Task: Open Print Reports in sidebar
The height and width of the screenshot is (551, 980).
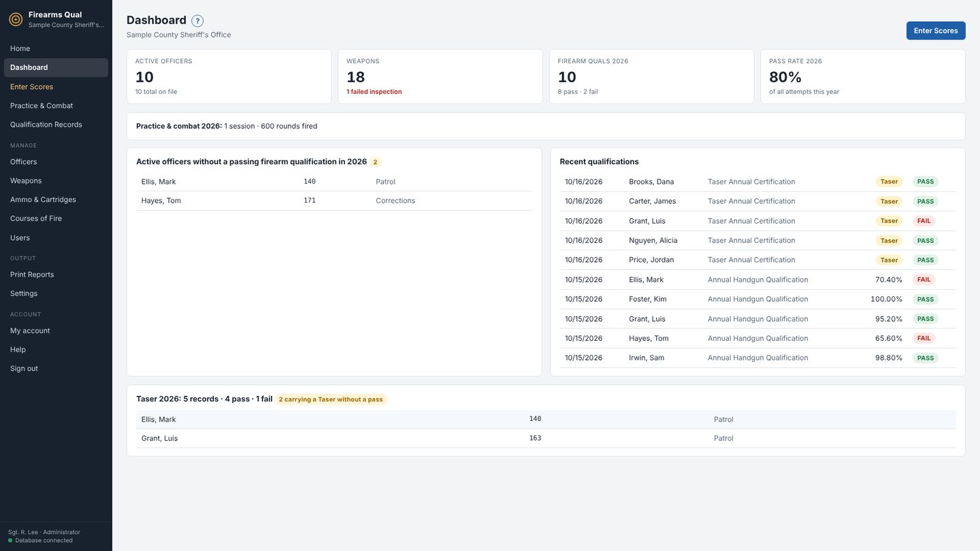Action: pos(56,274)
